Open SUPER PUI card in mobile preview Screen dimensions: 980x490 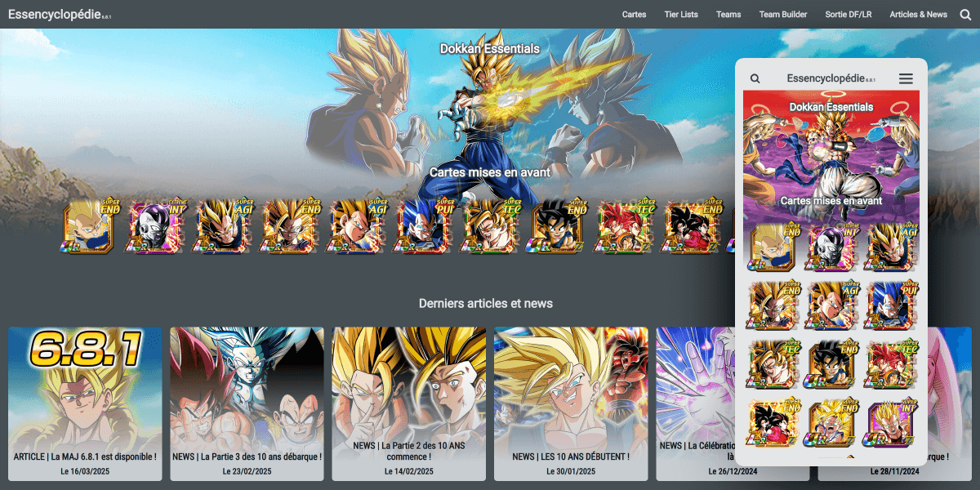[x=890, y=305]
